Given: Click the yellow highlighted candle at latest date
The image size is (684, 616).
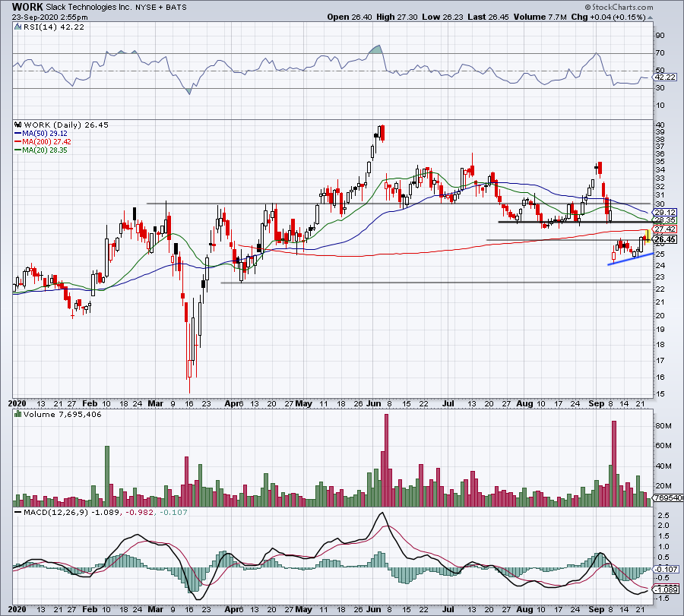Looking at the screenshot, I should click(x=648, y=235).
